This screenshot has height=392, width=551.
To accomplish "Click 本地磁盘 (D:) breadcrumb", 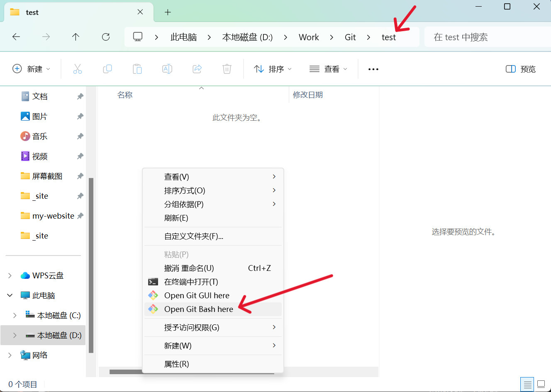I will click(247, 37).
